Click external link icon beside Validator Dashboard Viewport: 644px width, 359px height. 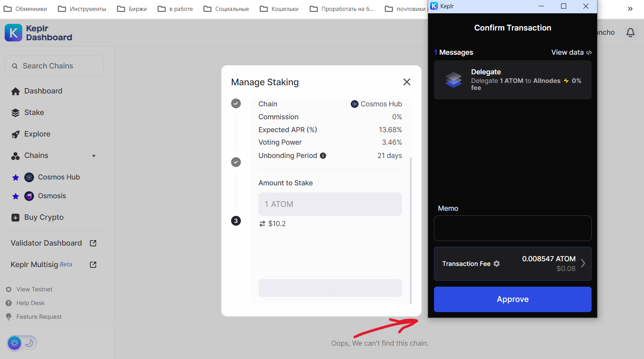click(93, 243)
